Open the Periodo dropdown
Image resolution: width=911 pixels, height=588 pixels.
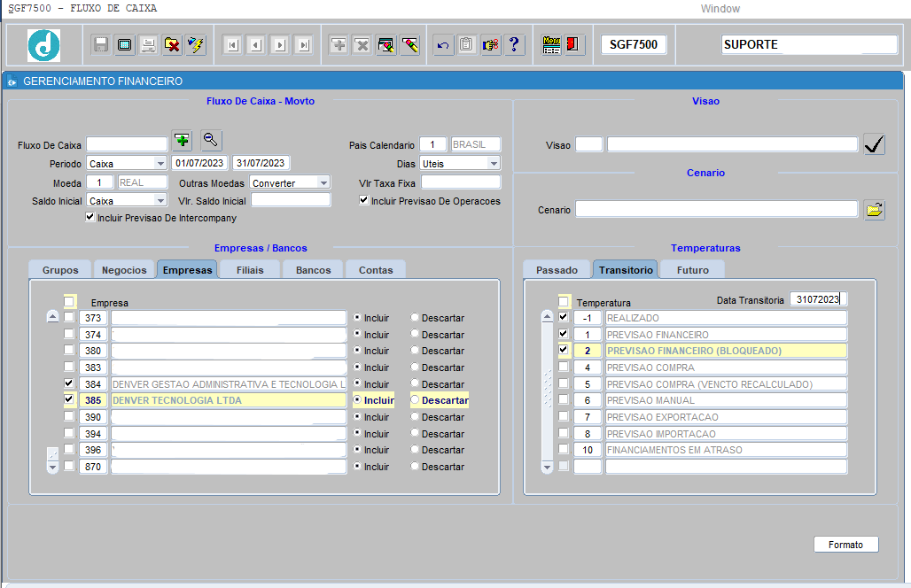click(160, 164)
